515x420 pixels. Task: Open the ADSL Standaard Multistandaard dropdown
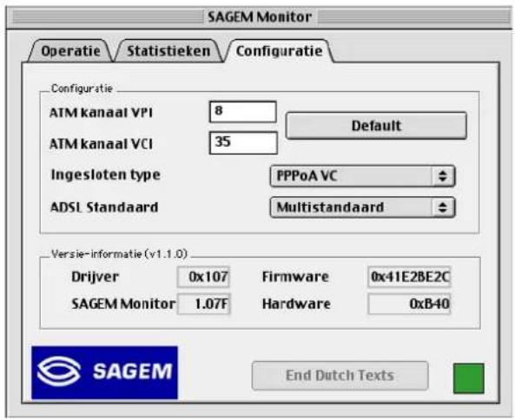click(362, 207)
